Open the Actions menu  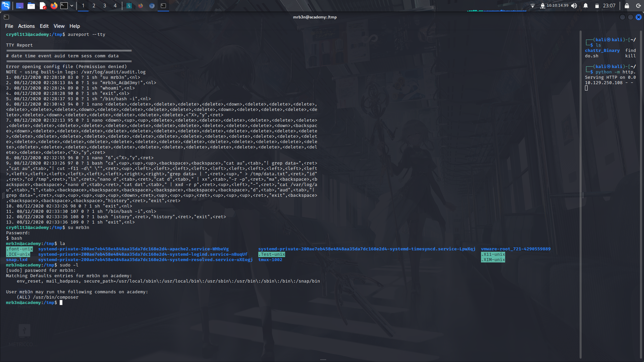tap(26, 26)
